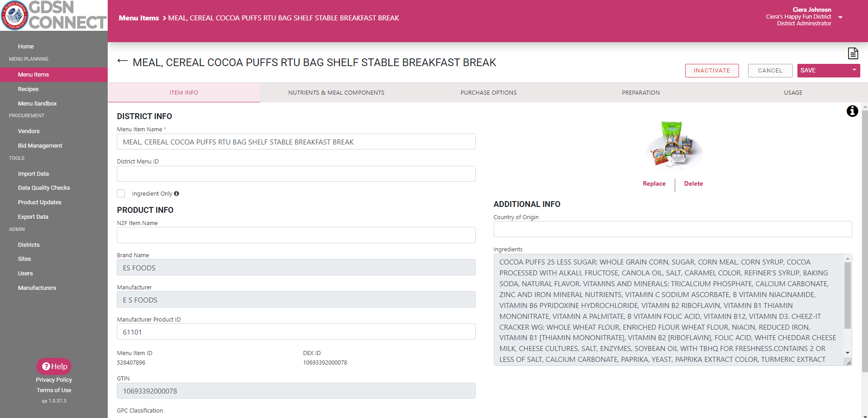Viewport: 868px width, 418px height.
Task: Click the District Menu ID field
Action: pyautogui.click(x=296, y=174)
